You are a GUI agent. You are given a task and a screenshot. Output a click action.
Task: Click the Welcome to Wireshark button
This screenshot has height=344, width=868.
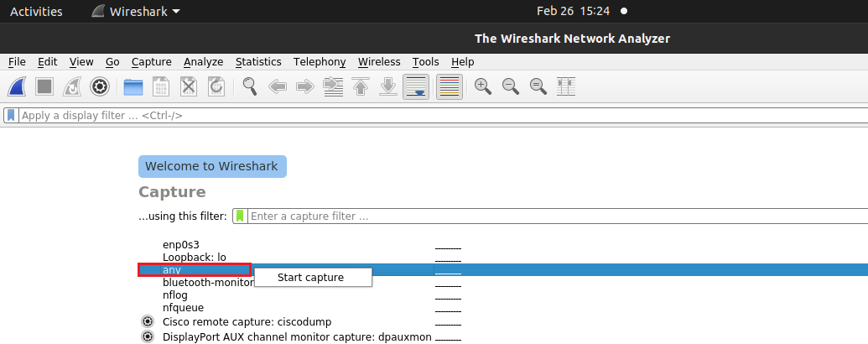tap(212, 166)
